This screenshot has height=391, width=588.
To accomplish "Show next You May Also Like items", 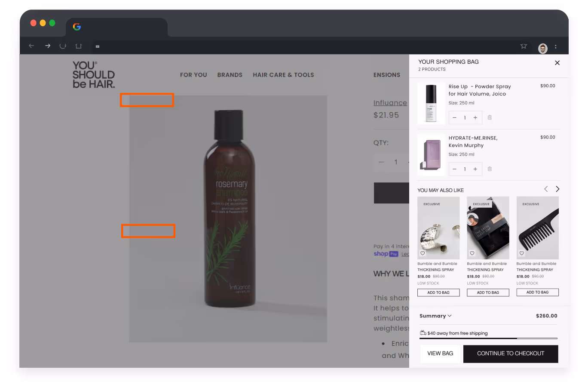I will pyautogui.click(x=557, y=189).
